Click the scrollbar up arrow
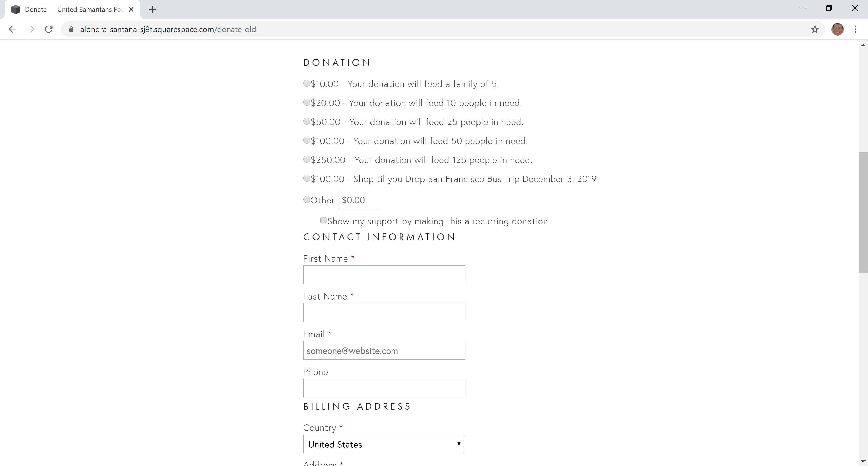 pyautogui.click(x=863, y=45)
